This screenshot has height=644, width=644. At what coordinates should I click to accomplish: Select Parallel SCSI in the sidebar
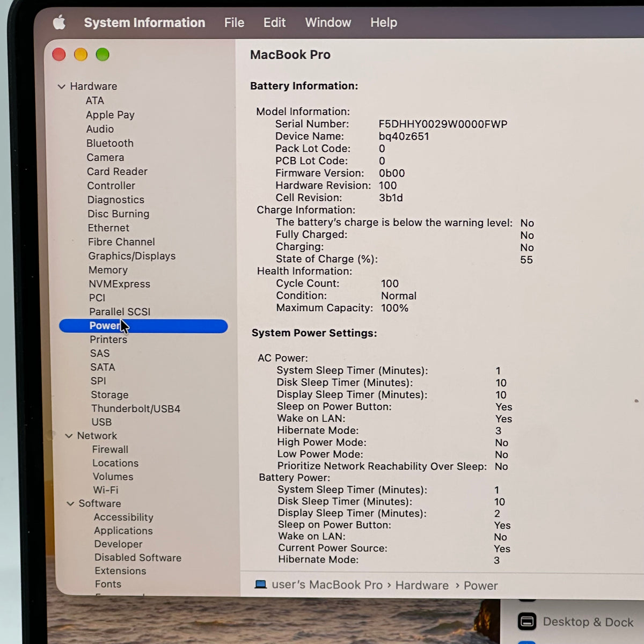(120, 312)
